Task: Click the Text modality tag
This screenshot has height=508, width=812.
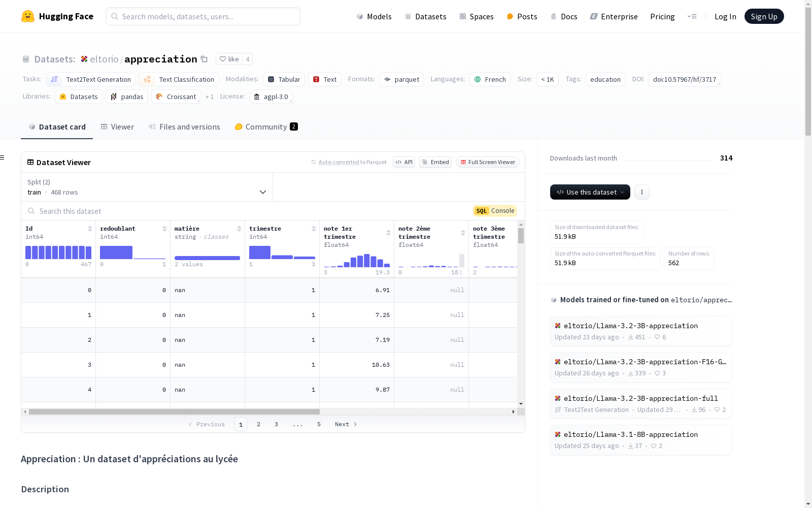Action: 324,79
